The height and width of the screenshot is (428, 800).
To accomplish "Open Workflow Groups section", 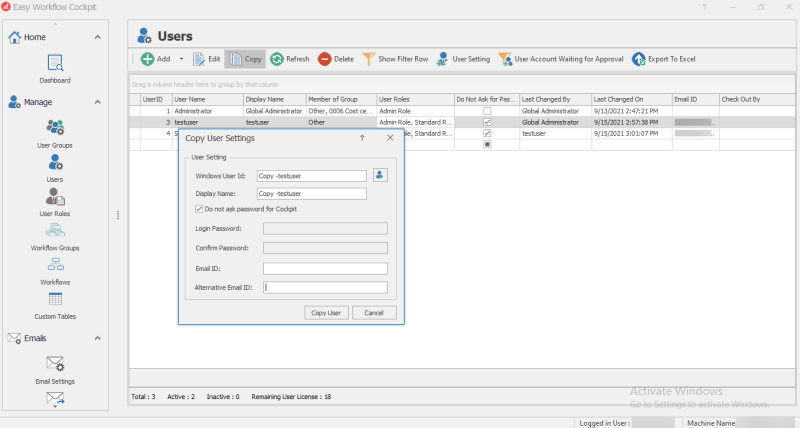I will coord(55,233).
